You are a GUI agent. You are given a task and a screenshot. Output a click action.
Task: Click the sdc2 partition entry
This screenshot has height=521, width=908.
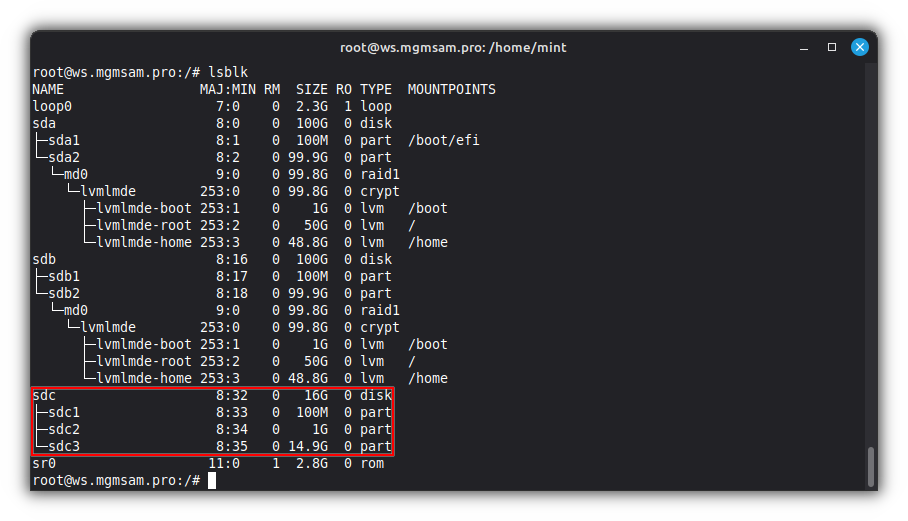[x=64, y=429]
